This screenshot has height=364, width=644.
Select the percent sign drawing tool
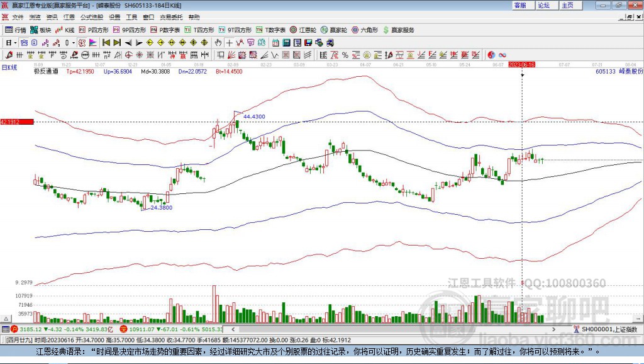tap(345, 55)
